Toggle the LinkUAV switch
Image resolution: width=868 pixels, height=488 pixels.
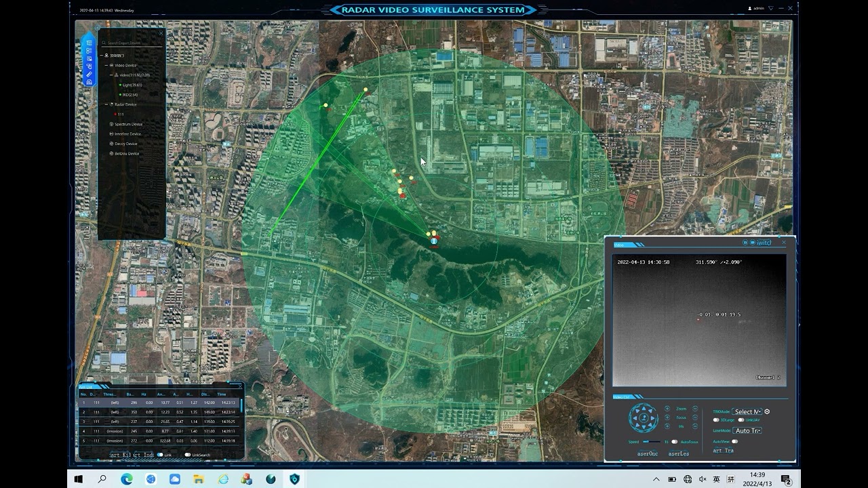[x=741, y=420]
